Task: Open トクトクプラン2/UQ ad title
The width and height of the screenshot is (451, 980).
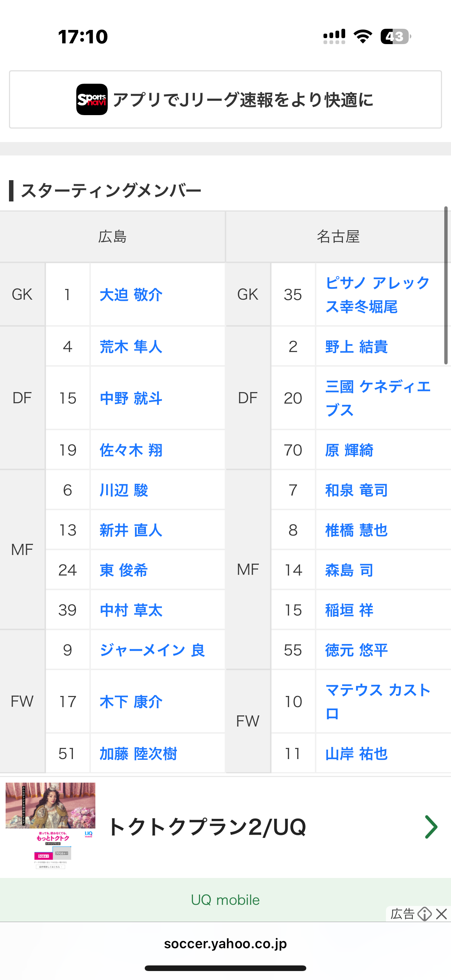Action: pos(208,827)
